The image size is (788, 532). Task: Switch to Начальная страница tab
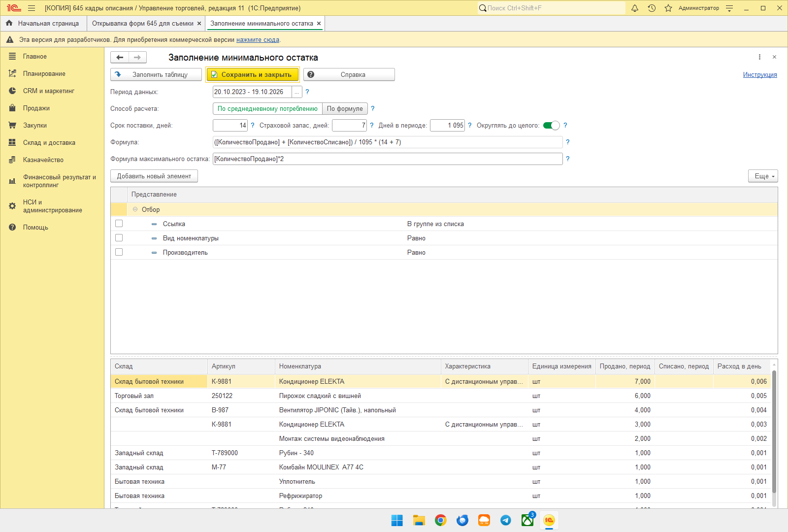tap(43, 23)
